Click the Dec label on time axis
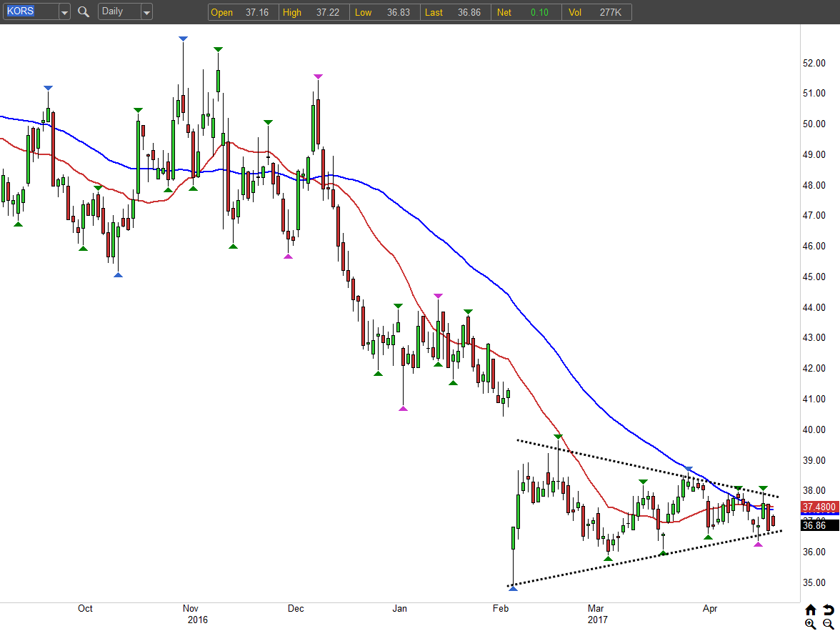 coord(296,609)
